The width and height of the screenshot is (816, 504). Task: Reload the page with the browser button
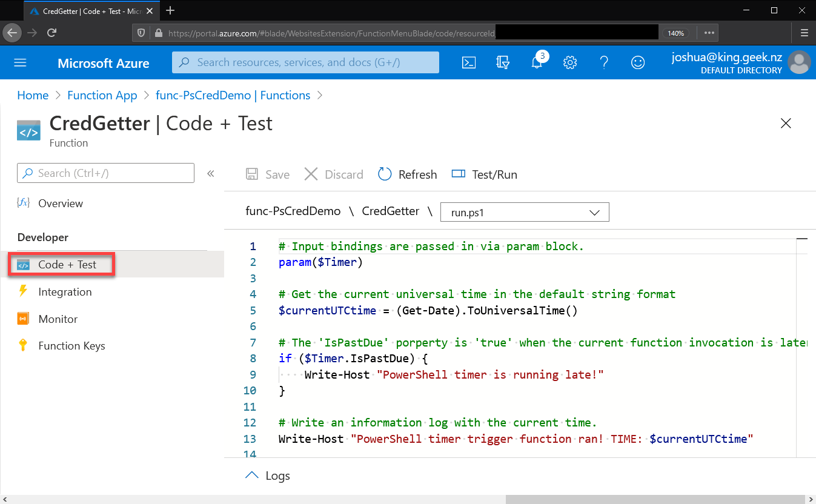[52, 33]
